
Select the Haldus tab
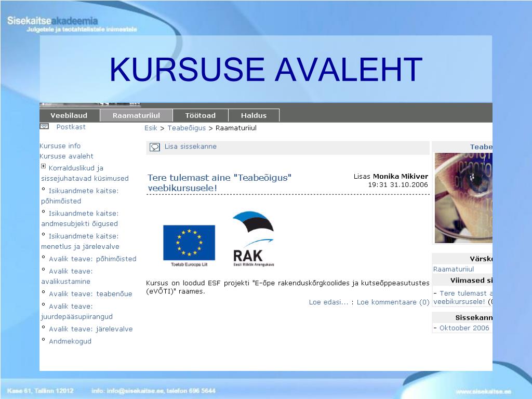click(x=254, y=115)
